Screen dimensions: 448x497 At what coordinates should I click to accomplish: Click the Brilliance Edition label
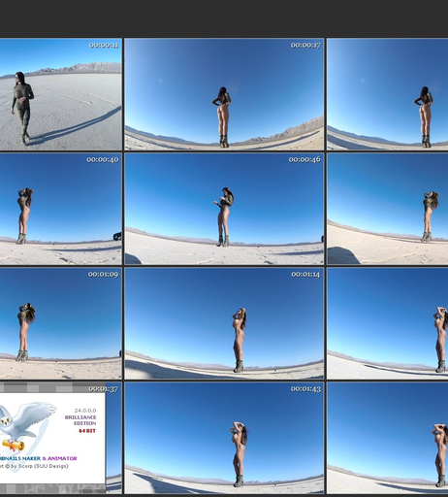click(x=80, y=420)
